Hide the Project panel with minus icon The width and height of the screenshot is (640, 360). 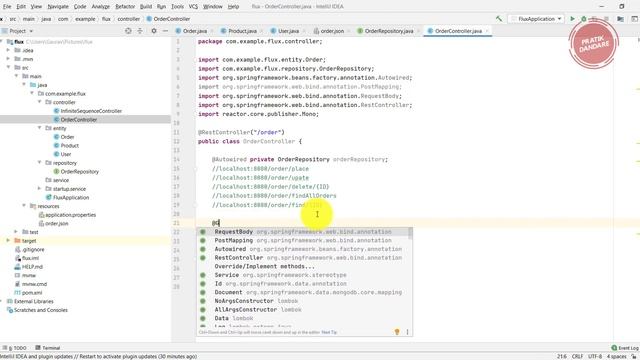(165, 31)
